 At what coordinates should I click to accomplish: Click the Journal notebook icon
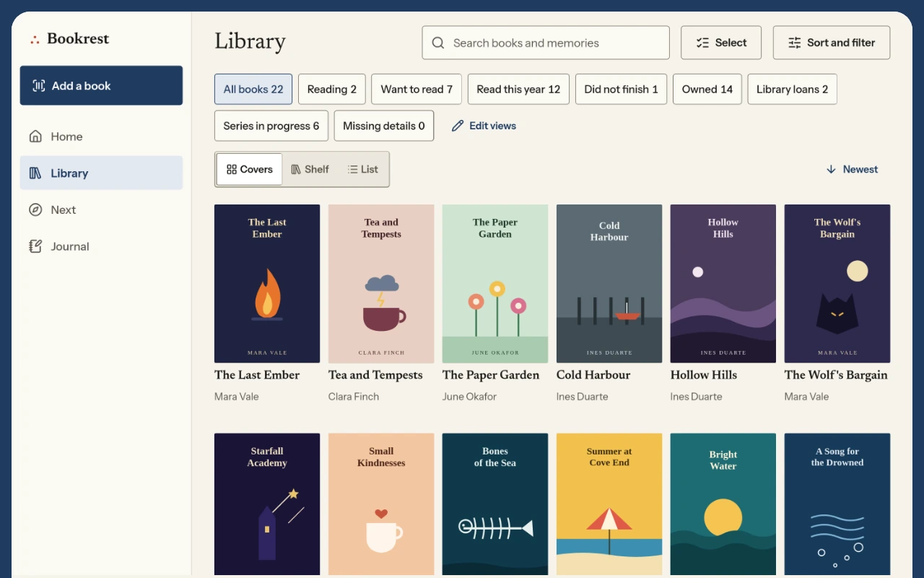point(35,246)
